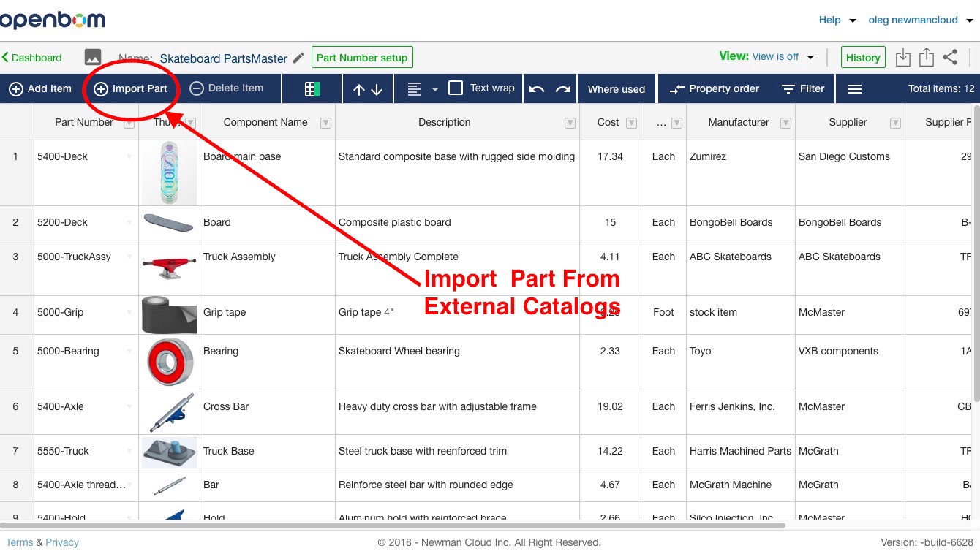Screen dimensions: 980x554
Task: Click the green grid columns icon
Action: point(312,89)
